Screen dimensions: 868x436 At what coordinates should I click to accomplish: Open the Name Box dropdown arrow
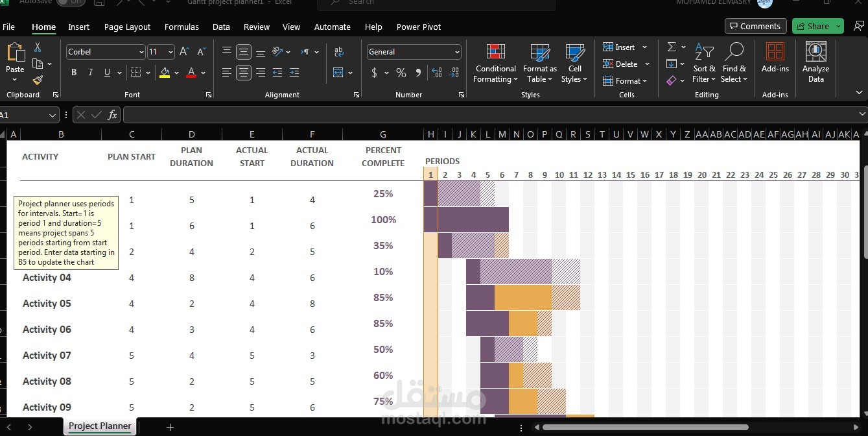(x=53, y=115)
